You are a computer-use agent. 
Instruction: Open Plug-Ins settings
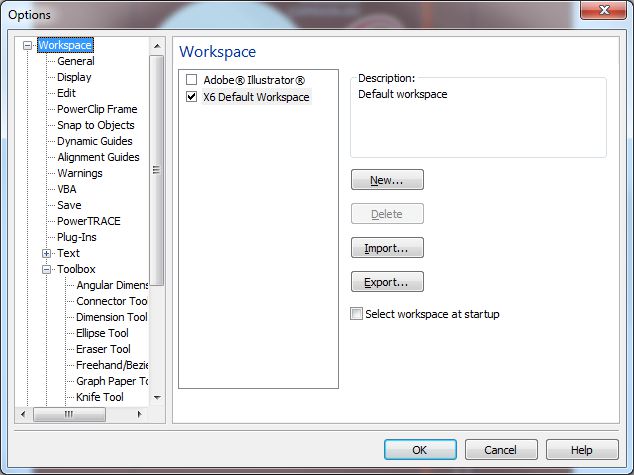(77, 237)
